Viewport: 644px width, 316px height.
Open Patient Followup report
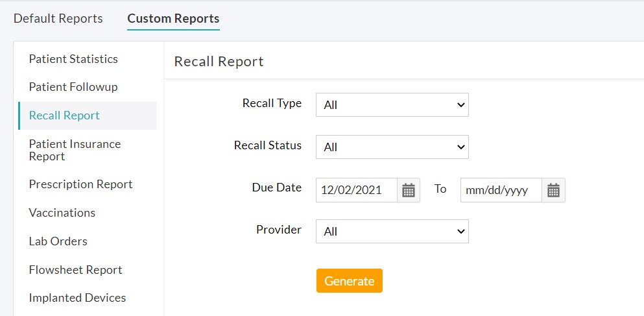(73, 87)
